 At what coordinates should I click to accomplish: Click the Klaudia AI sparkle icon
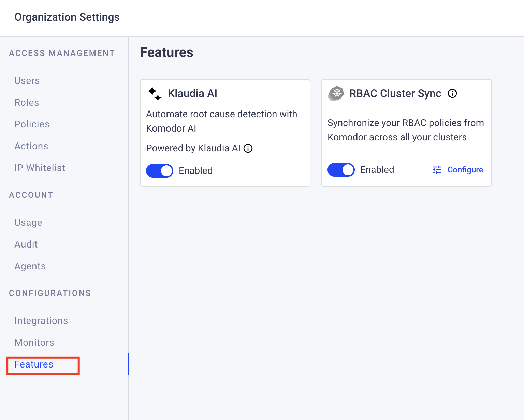tap(154, 93)
